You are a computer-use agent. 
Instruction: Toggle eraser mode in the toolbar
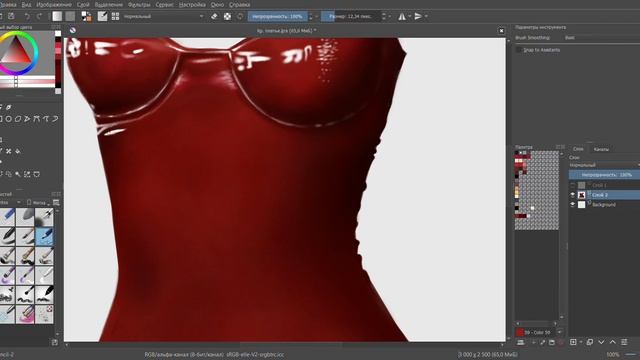tap(214, 16)
